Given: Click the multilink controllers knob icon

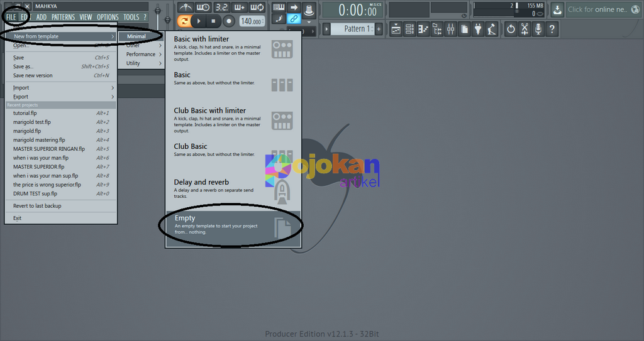Looking at the screenshot, I should [x=309, y=10].
